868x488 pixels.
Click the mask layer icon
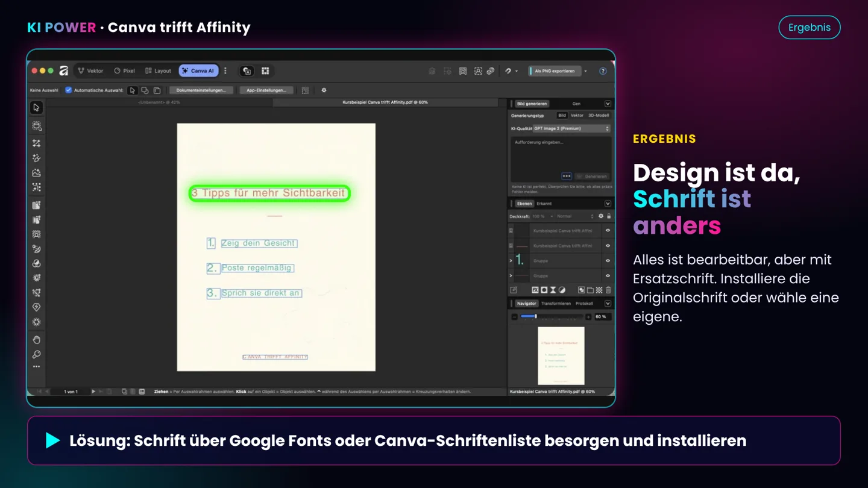point(544,290)
